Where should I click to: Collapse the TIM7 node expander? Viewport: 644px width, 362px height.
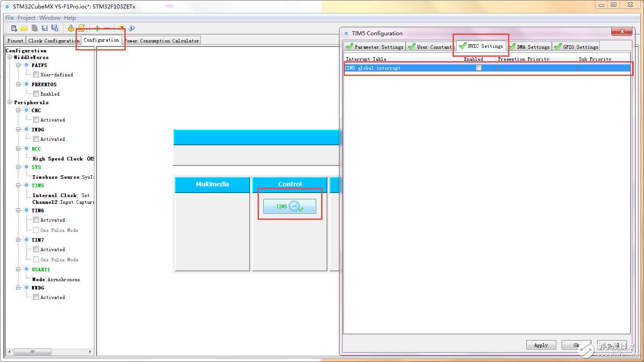tap(19, 240)
